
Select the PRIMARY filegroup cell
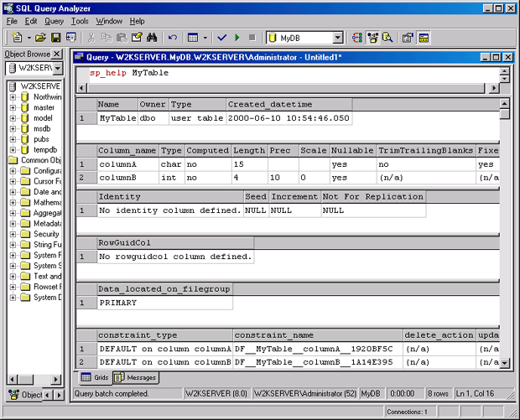(x=164, y=303)
